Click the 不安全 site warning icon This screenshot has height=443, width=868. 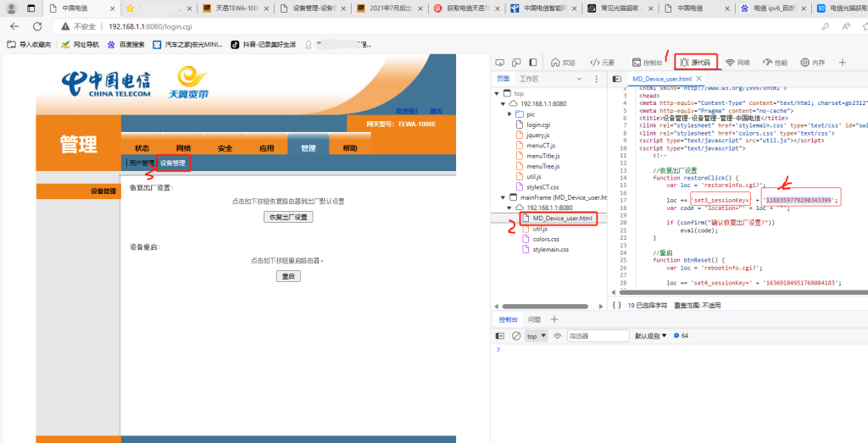65,26
